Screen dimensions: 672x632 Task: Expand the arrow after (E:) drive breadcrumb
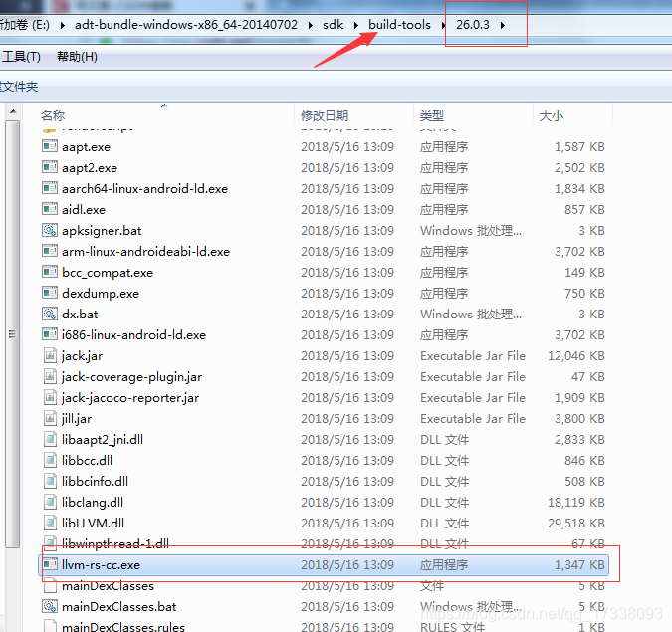pos(63,25)
